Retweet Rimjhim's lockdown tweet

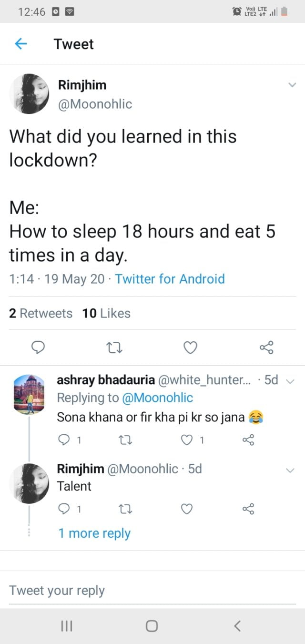pyautogui.click(x=114, y=348)
